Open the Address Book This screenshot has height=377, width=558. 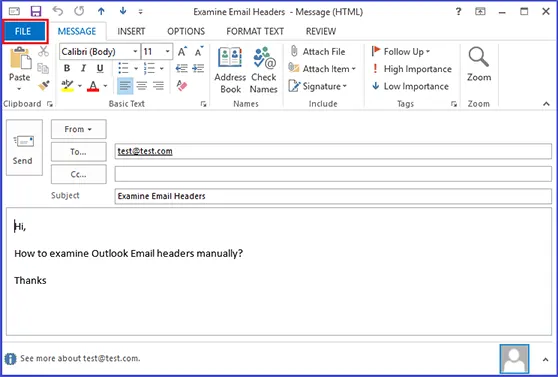[x=230, y=70]
